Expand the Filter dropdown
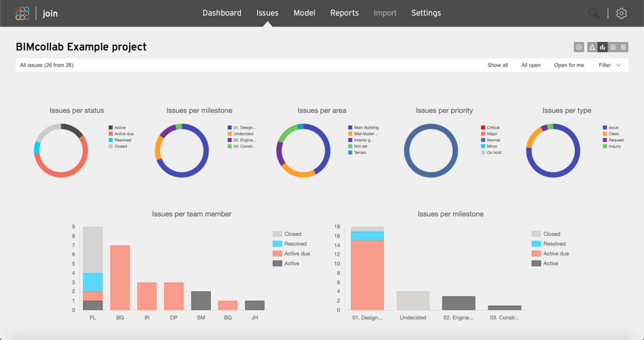The image size is (644, 340). pyautogui.click(x=605, y=65)
